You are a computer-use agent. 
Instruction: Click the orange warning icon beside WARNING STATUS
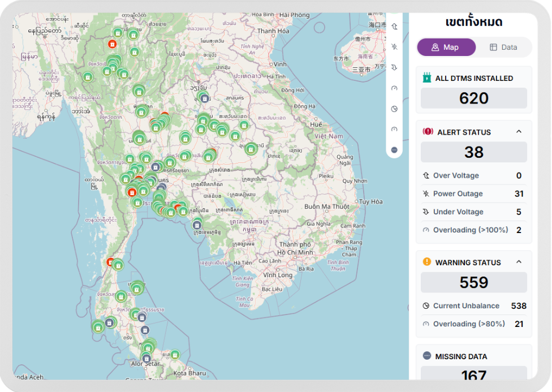coord(426,262)
